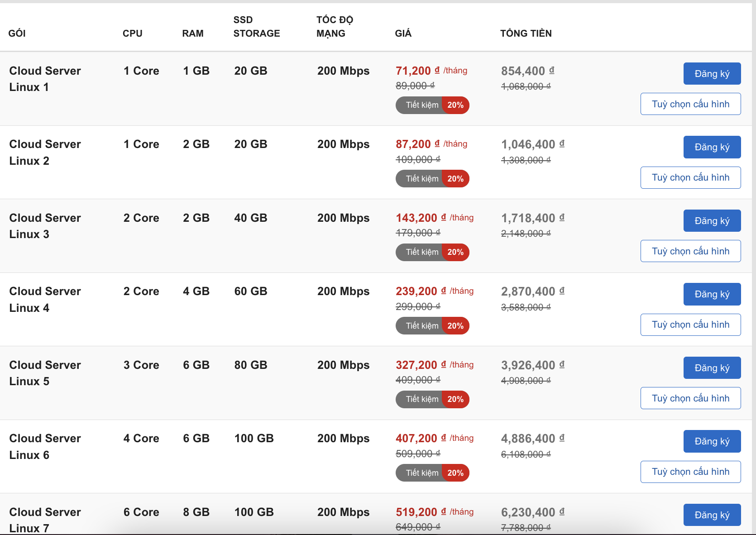Screen dimensions: 756x535
Task: Select the 519,200 đ monthly price
Action: click(421, 512)
